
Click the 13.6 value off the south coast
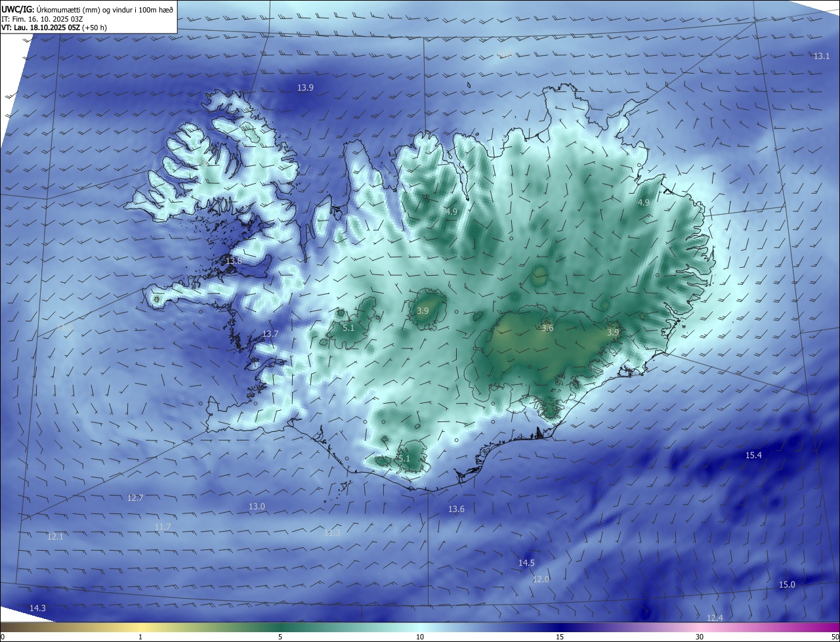[456, 509]
